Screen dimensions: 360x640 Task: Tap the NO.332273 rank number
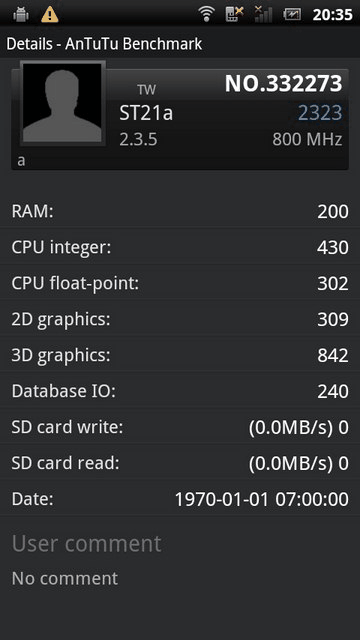coord(284,84)
